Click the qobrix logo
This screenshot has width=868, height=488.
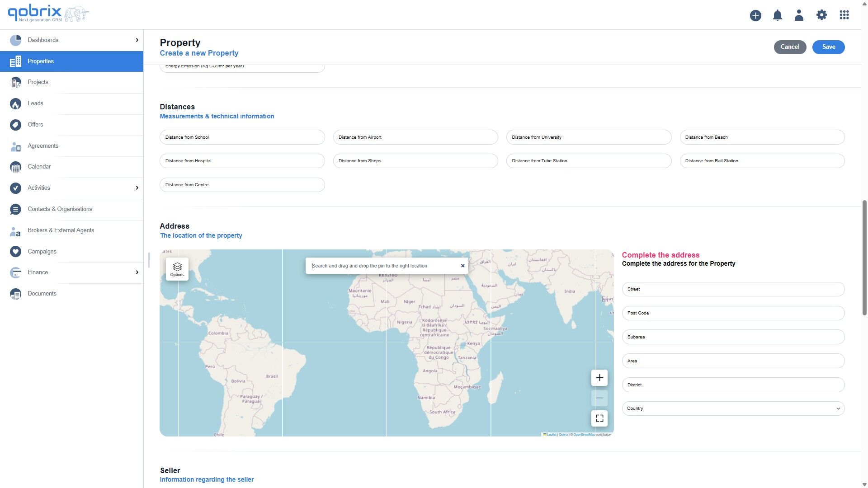(x=48, y=14)
